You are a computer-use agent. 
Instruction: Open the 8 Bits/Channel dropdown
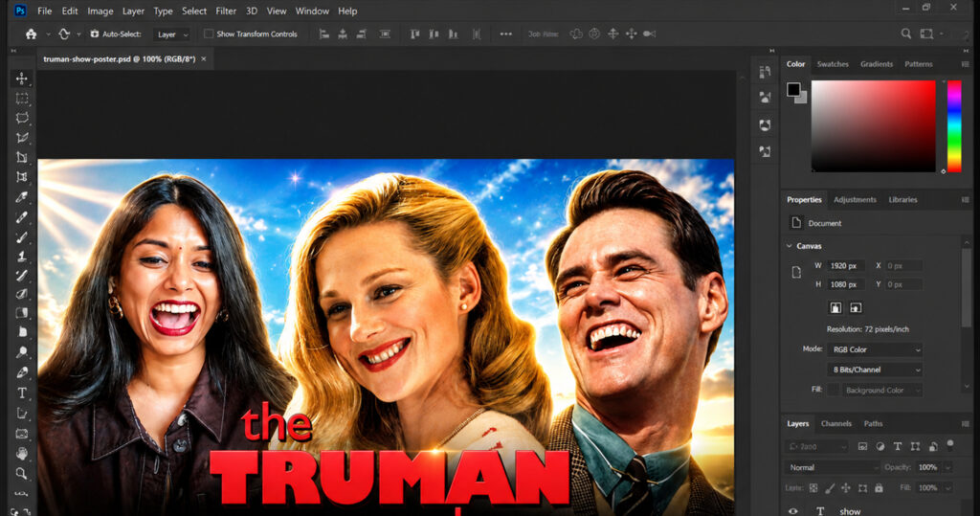click(875, 370)
